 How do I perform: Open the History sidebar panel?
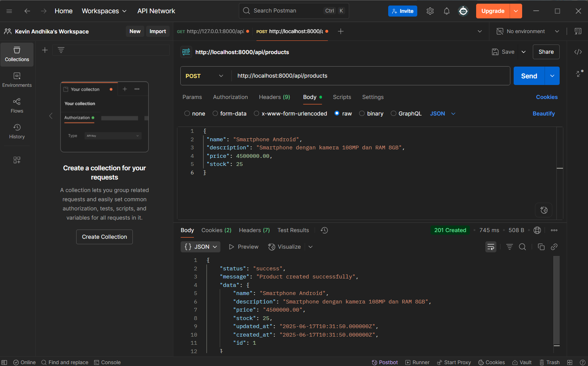17,131
